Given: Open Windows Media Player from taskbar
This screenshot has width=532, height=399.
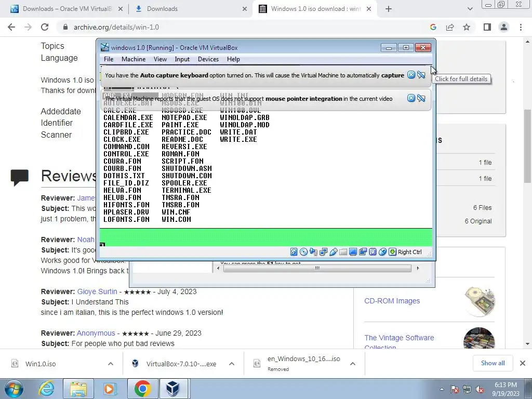Looking at the screenshot, I should [x=110, y=389].
